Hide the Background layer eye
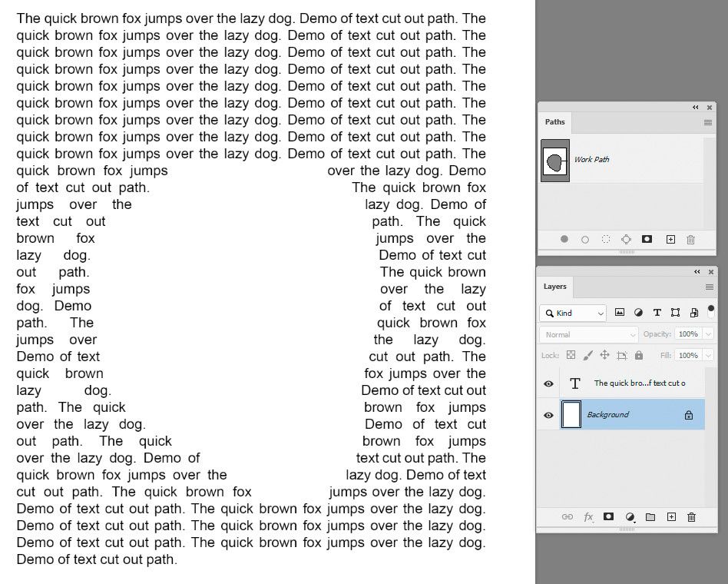The image size is (728, 584). (x=548, y=415)
